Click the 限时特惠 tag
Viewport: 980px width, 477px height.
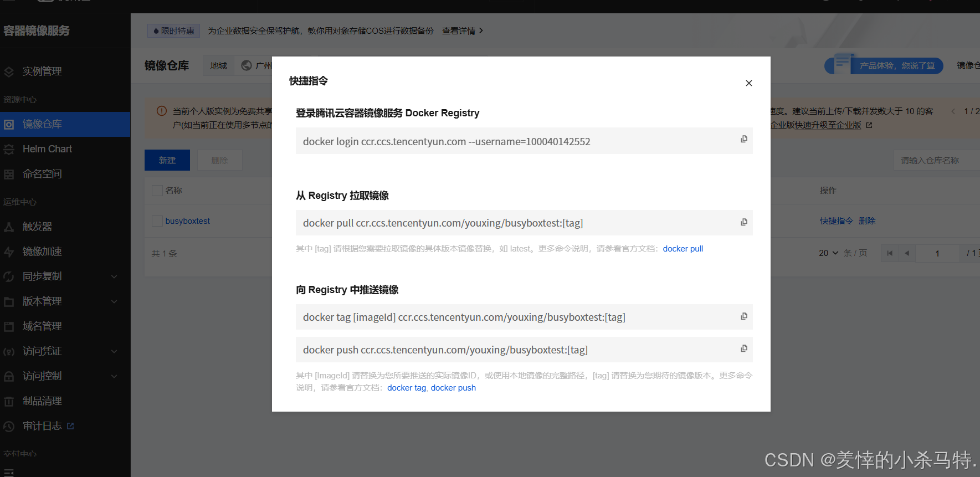click(173, 31)
